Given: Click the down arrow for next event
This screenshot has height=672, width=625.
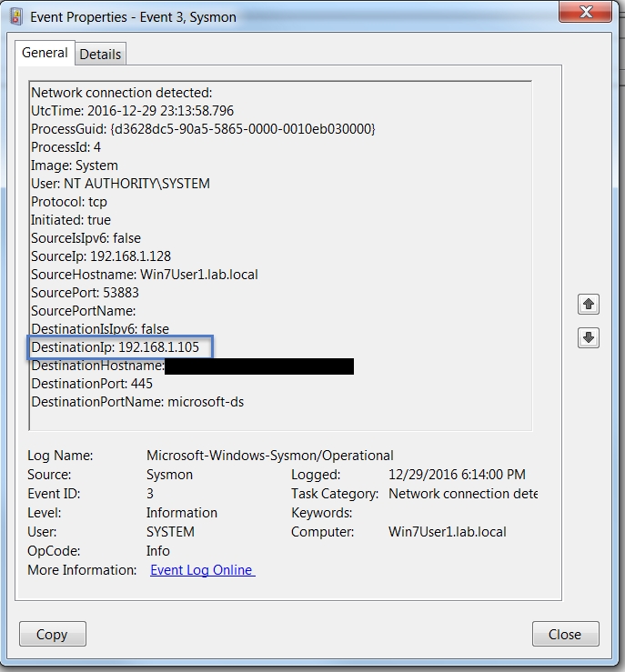Looking at the screenshot, I should point(589,337).
